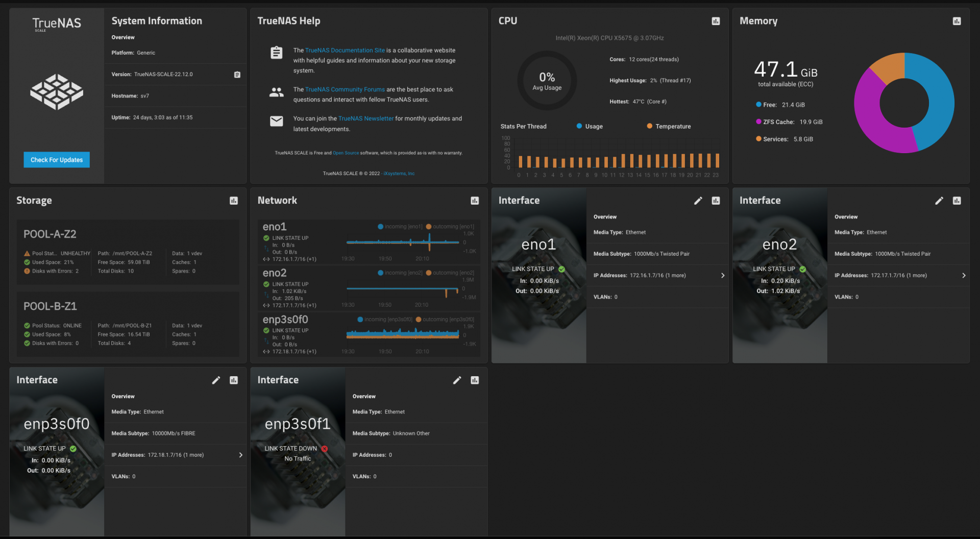Click green link up icon on enp3s0f0 card
This screenshot has height=539, width=980.
tap(73, 449)
